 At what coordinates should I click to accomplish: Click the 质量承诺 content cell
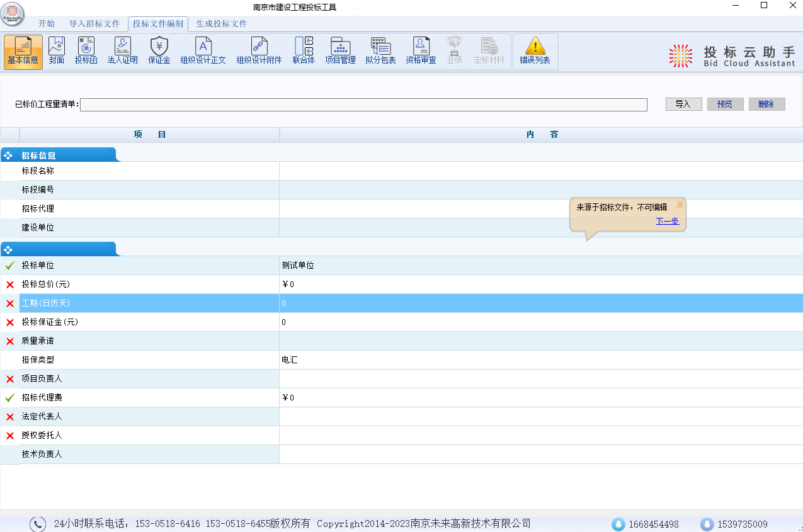tap(541, 341)
